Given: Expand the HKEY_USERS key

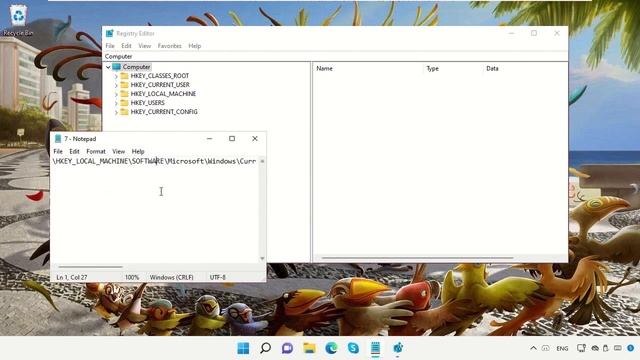Looking at the screenshot, I should tap(116, 103).
